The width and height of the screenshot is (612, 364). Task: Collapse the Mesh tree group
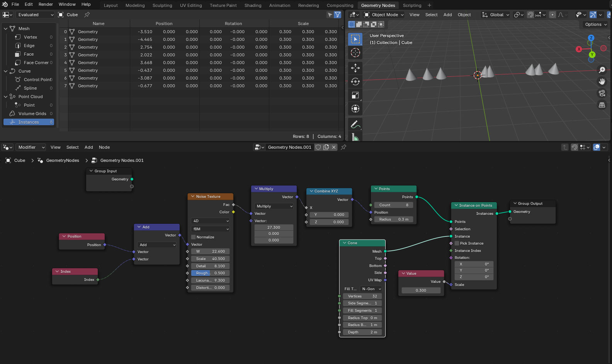5,29
